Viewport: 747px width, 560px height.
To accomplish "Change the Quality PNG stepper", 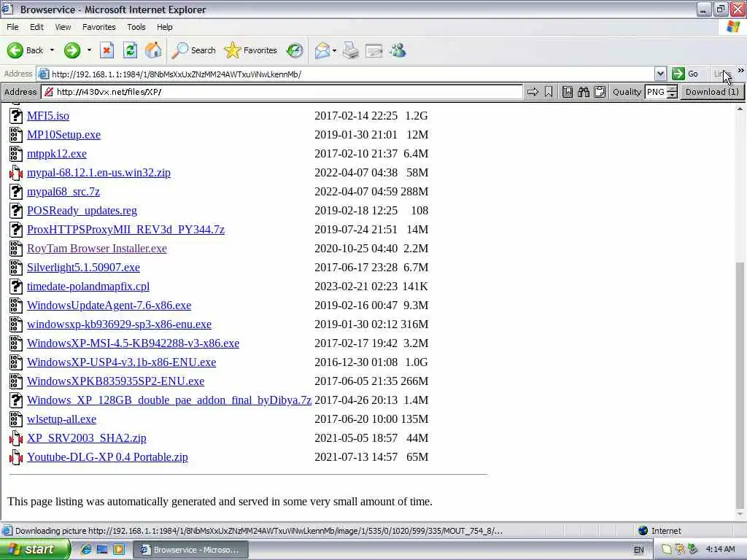I will (672, 92).
